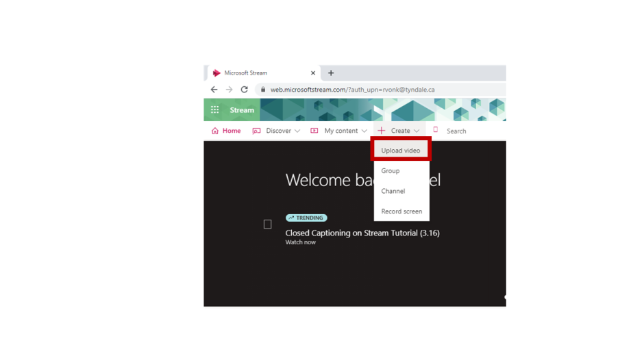This screenshot has width=644, height=362.
Task: Click the address bar padlock icon
Action: 263,90
